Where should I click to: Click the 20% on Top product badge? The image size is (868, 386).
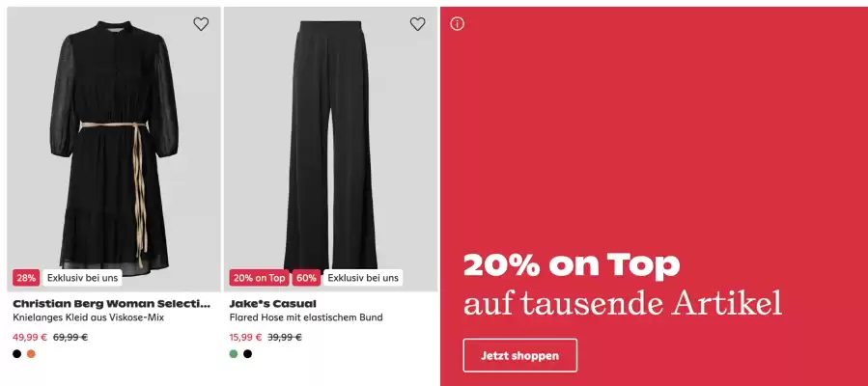(x=259, y=278)
